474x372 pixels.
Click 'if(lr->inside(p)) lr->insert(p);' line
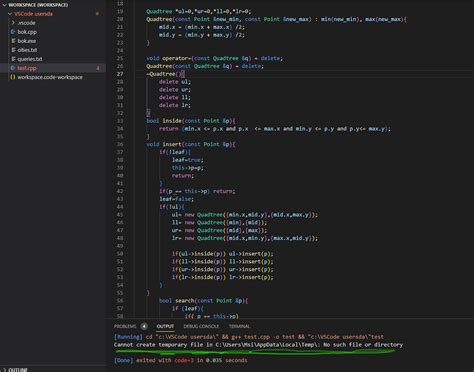(222, 277)
